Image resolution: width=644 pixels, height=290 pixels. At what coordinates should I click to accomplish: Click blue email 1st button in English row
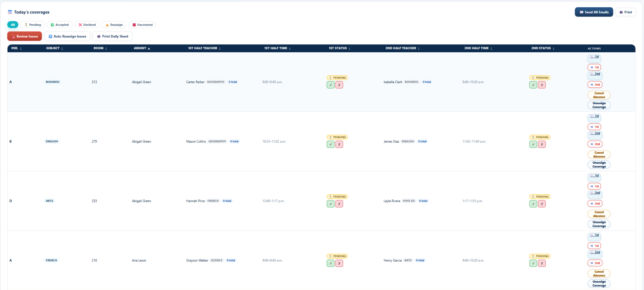[594, 118]
